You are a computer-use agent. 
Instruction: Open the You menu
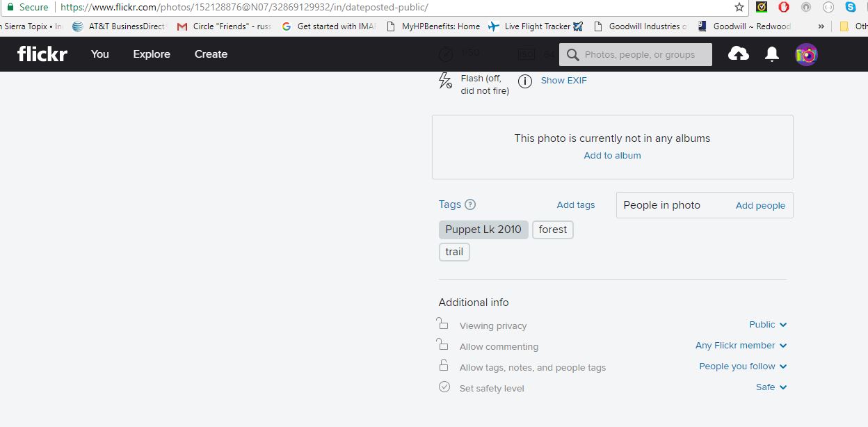click(x=100, y=54)
